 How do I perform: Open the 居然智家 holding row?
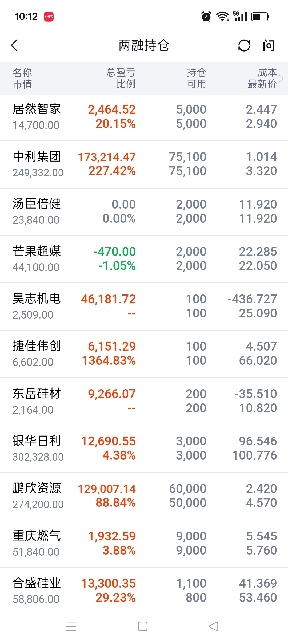pyautogui.click(x=144, y=117)
